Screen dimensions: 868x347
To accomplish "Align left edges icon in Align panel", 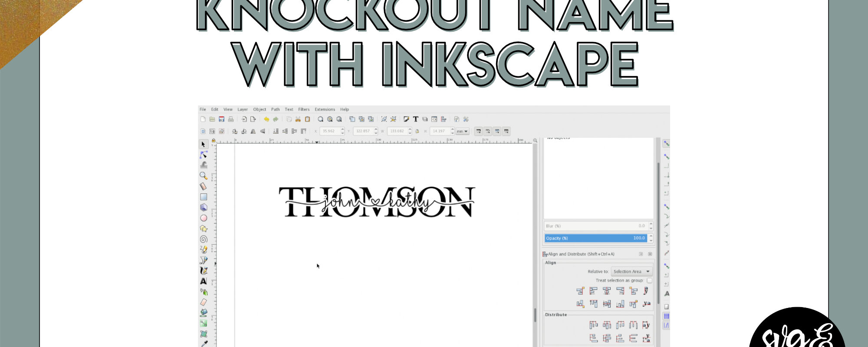I will tap(593, 291).
